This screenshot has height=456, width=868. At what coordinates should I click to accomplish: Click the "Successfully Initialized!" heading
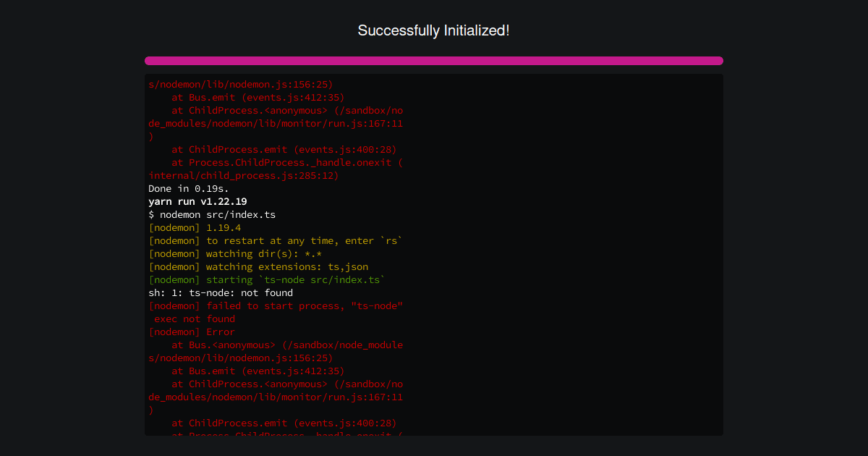(433, 30)
